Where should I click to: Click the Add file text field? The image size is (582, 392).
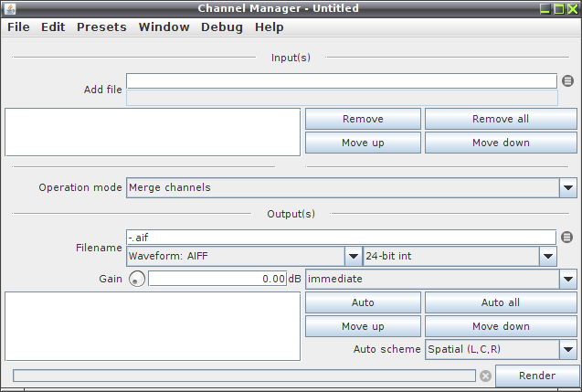tap(342, 81)
